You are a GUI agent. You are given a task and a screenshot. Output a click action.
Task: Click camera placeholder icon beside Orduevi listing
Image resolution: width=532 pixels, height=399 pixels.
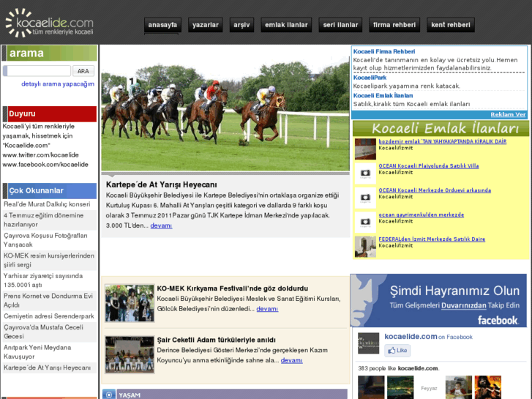coord(365,198)
